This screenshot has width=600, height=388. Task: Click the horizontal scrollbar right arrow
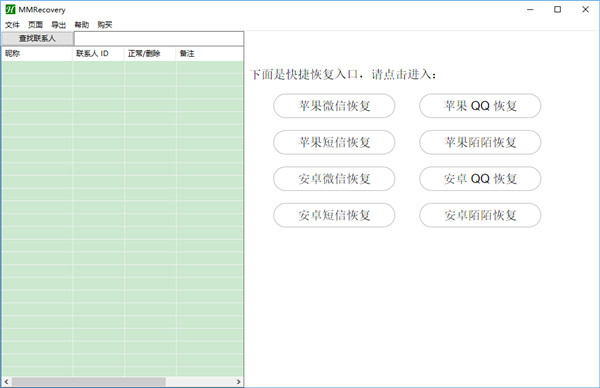(x=238, y=381)
